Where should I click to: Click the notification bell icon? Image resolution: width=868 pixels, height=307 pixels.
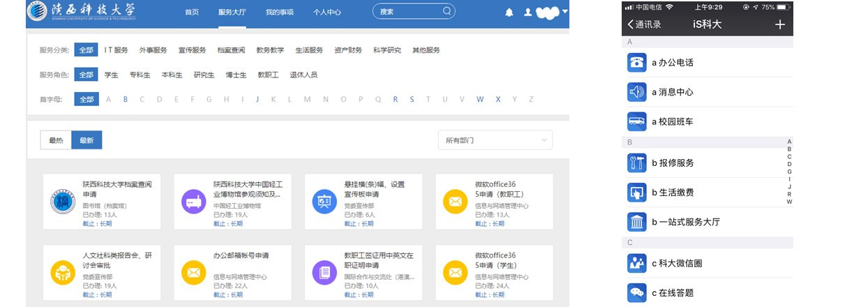509,13
